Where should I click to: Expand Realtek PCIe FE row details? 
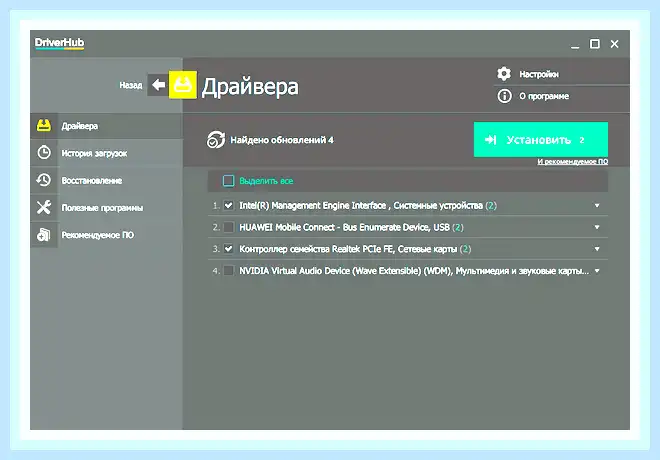[x=597, y=249]
